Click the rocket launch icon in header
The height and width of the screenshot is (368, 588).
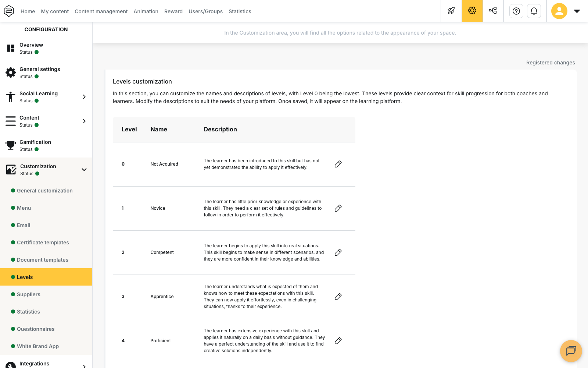tap(451, 11)
